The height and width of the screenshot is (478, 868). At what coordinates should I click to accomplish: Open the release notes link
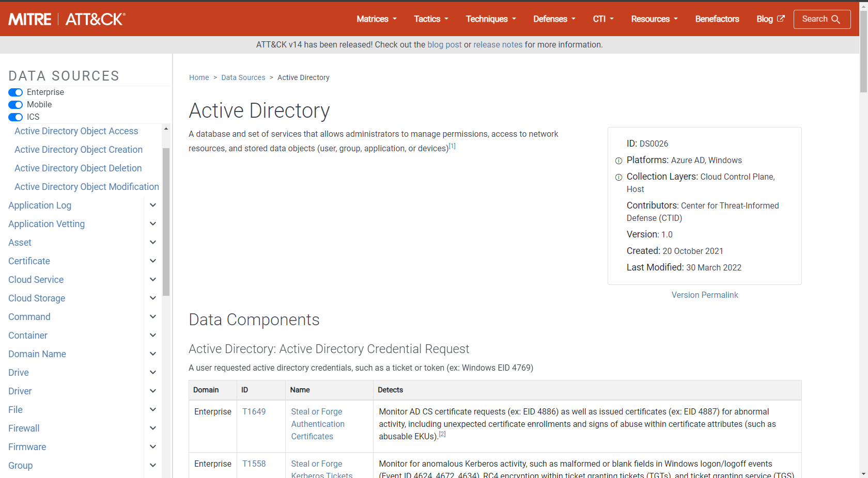(498, 45)
